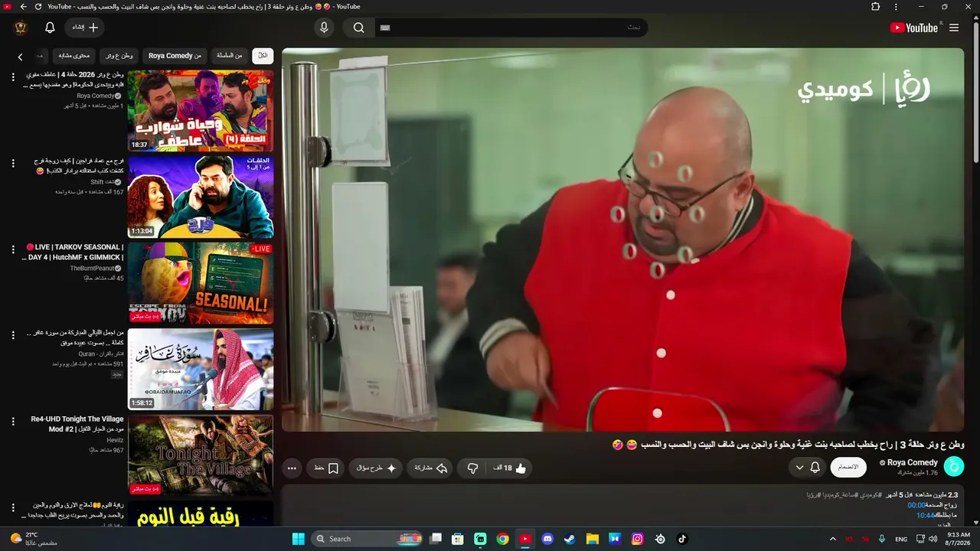Click the Join (الانضمام) button
Image resolution: width=980 pixels, height=551 pixels.
(848, 467)
